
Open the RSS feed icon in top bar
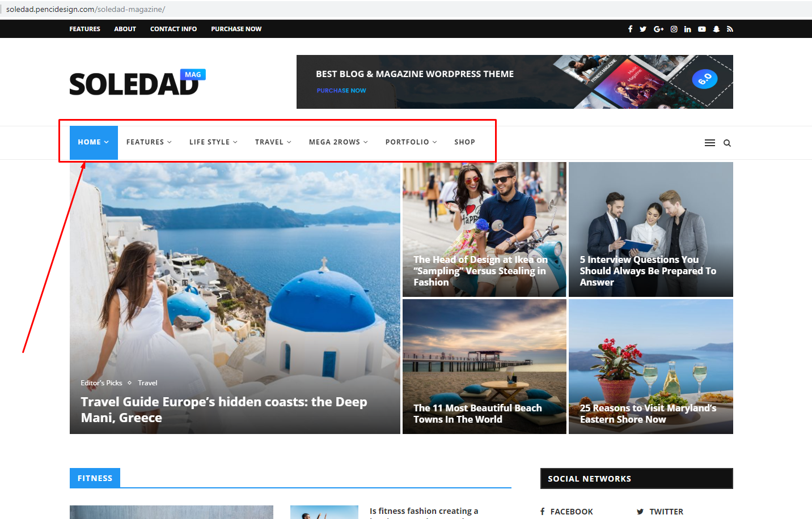click(730, 29)
